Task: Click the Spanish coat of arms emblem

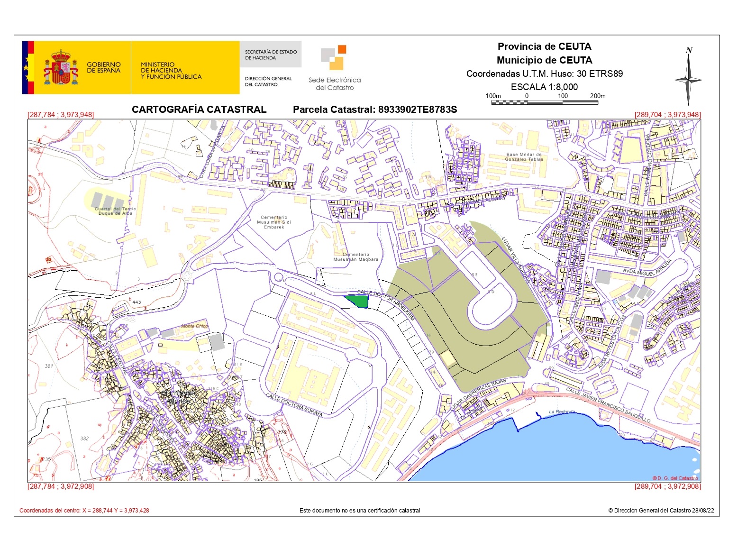Action: 61,67
